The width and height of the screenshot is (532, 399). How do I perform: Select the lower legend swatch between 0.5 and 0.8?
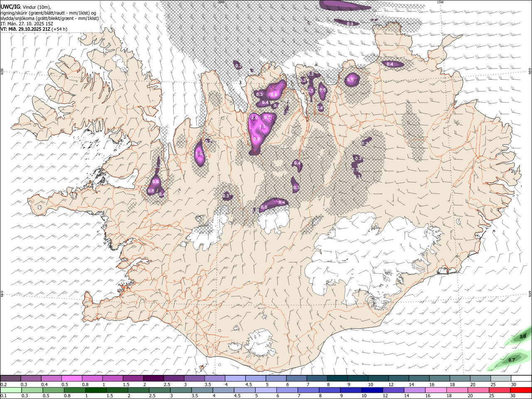pyautogui.click(x=54, y=390)
